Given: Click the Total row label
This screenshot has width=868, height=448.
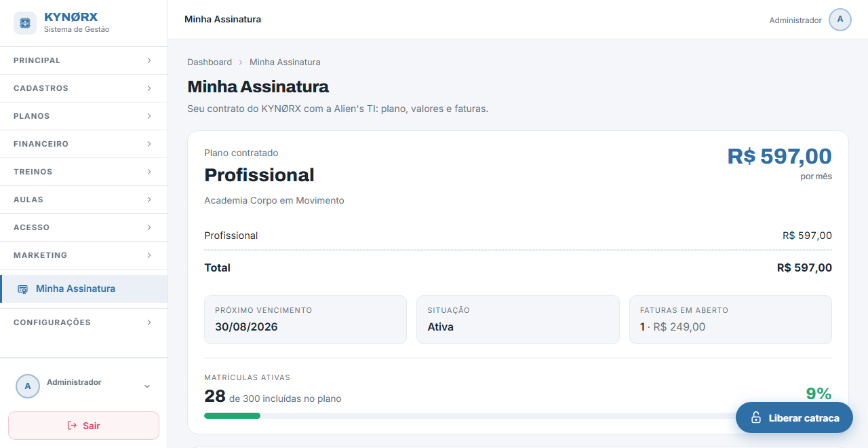Looking at the screenshot, I should point(217,267).
